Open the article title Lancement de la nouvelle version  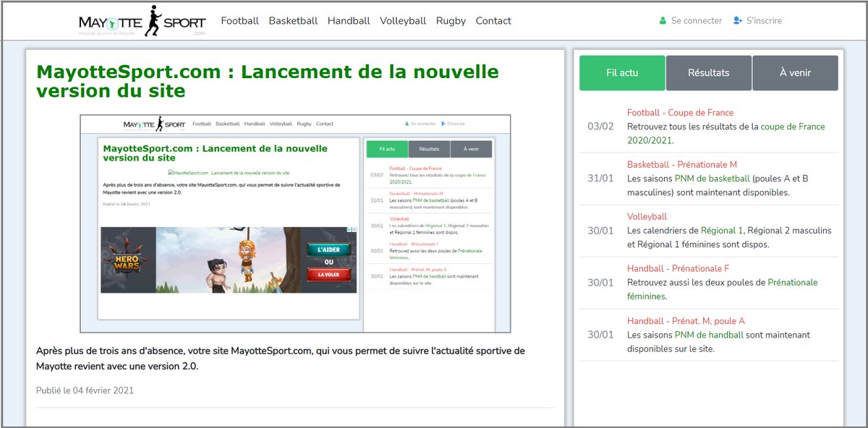268,82
